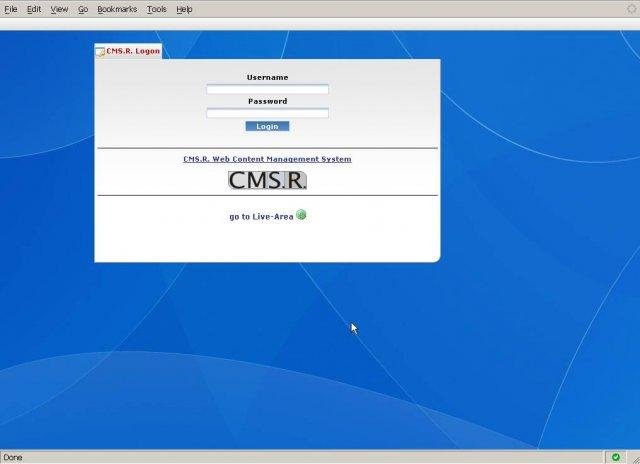This screenshot has width=640, height=464.
Task: Click the notepad icon on Logon tab
Action: click(100, 52)
